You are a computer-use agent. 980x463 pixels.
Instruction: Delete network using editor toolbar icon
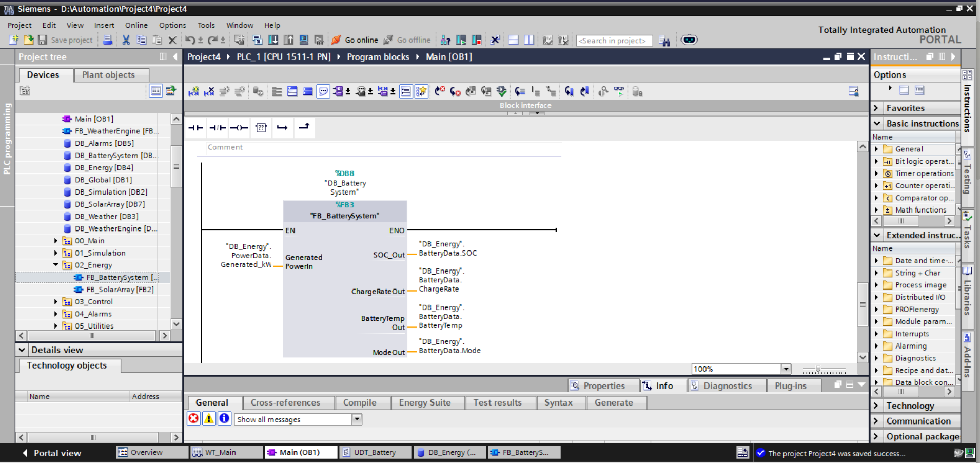pyautogui.click(x=209, y=91)
